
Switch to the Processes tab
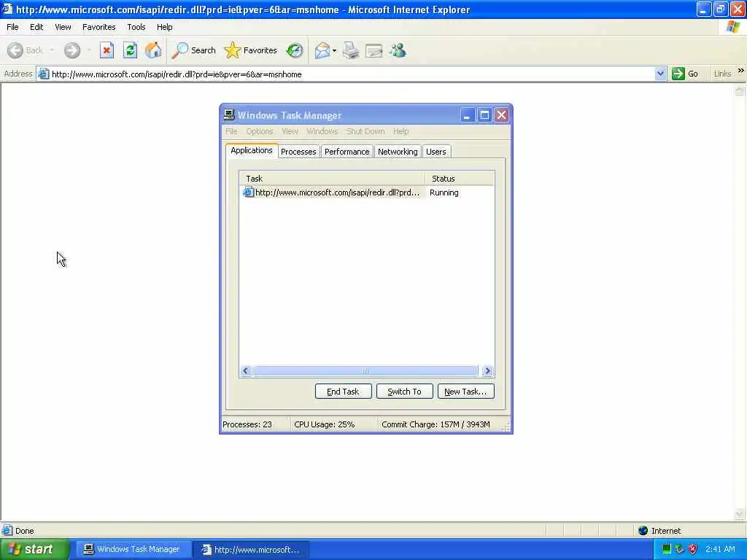point(298,152)
